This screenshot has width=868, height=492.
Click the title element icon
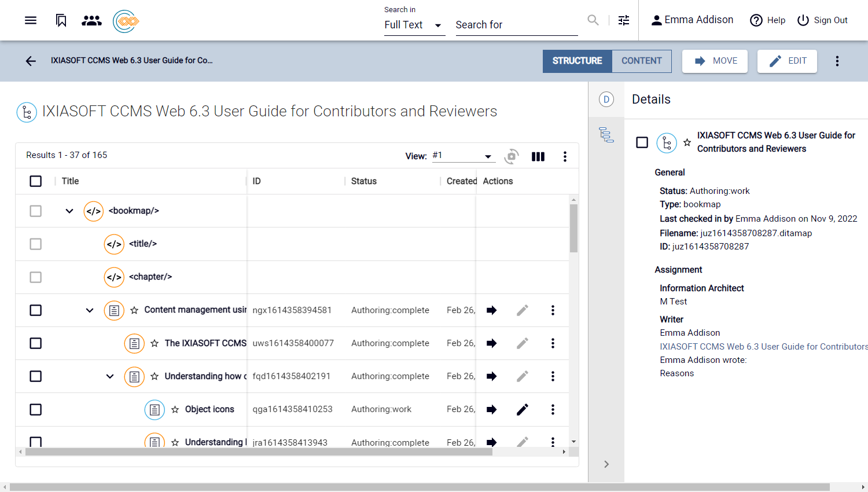[x=114, y=244]
